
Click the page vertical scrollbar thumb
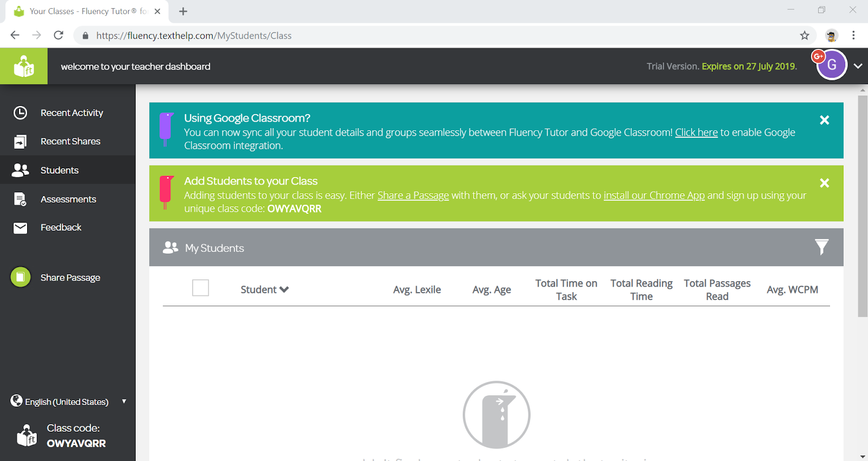tap(863, 206)
